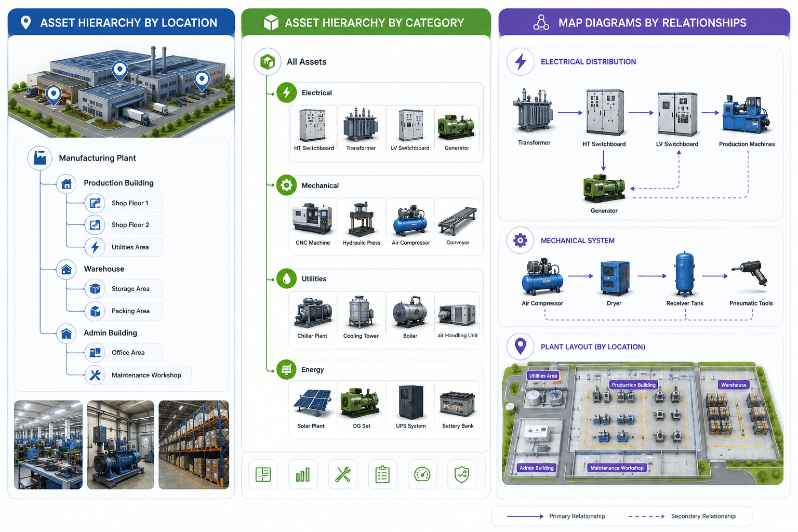Click the Manufacturing Plant factory icon
798x532 pixels.
tap(40, 157)
